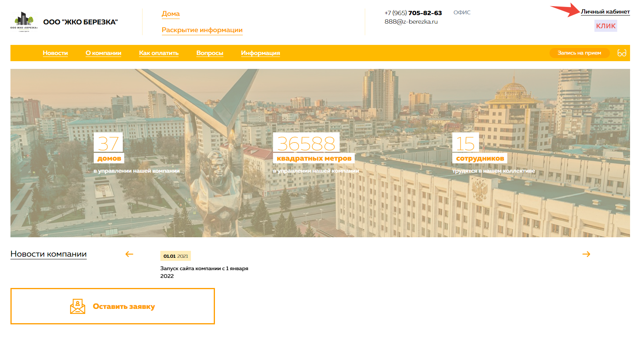Click the ЖКО Березка company logo
Screen dimensions: 644x341
point(24,22)
